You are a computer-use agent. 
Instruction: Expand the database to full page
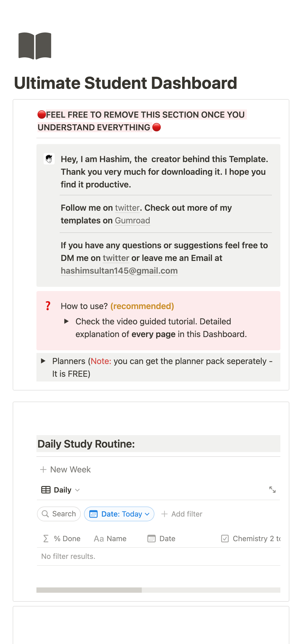tap(272, 490)
